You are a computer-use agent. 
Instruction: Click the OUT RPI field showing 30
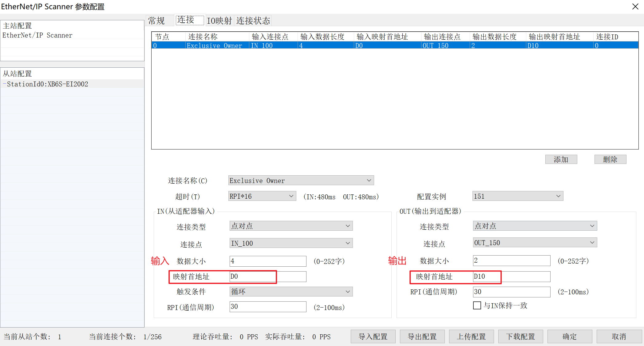tap(512, 292)
